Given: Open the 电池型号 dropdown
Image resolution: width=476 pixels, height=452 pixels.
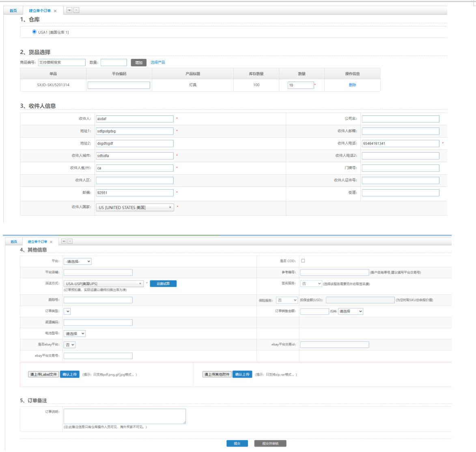Looking at the screenshot, I should click(75, 334).
